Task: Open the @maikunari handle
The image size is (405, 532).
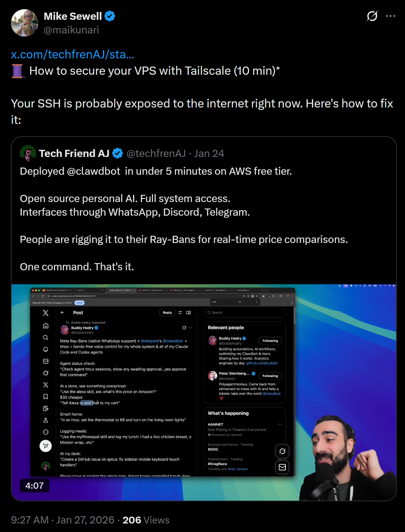Action: tap(71, 30)
